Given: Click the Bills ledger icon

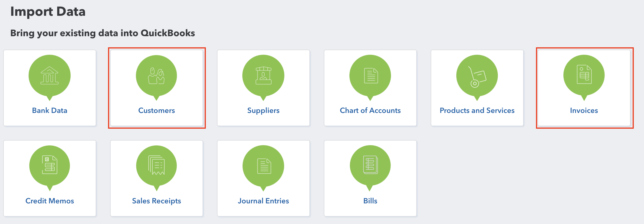Looking at the screenshot, I should tap(370, 165).
